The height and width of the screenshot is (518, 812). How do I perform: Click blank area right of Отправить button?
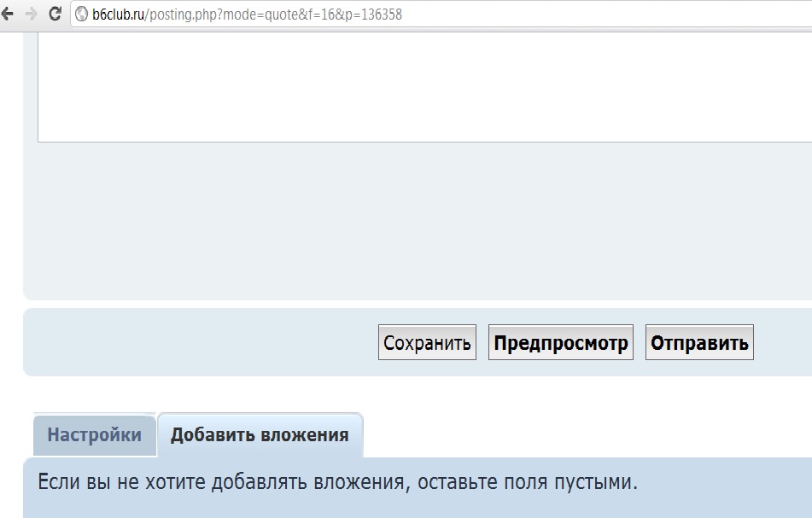781,343
